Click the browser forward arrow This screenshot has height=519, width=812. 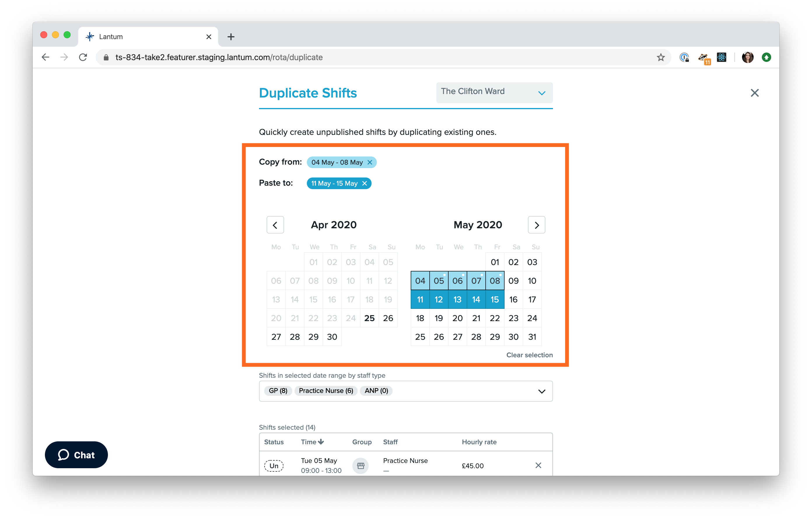coord(64,58)
